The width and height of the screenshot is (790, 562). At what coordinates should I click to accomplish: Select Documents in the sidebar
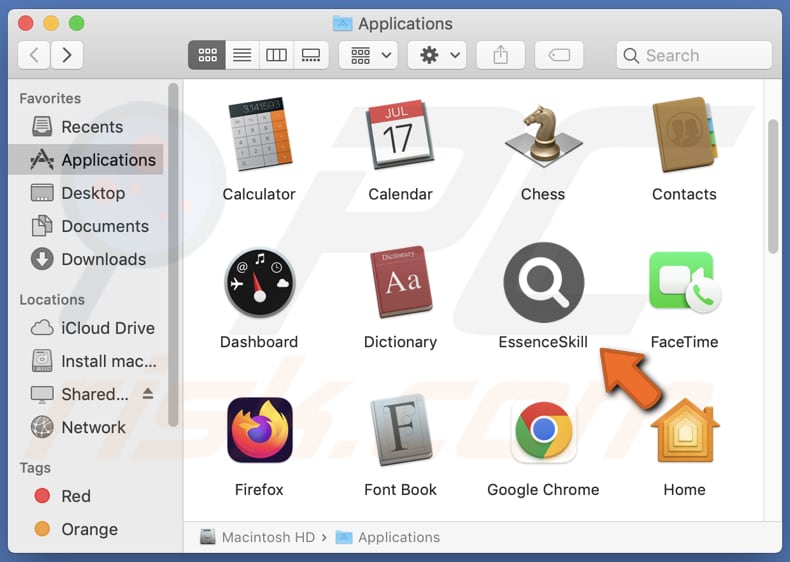point(86,226)
